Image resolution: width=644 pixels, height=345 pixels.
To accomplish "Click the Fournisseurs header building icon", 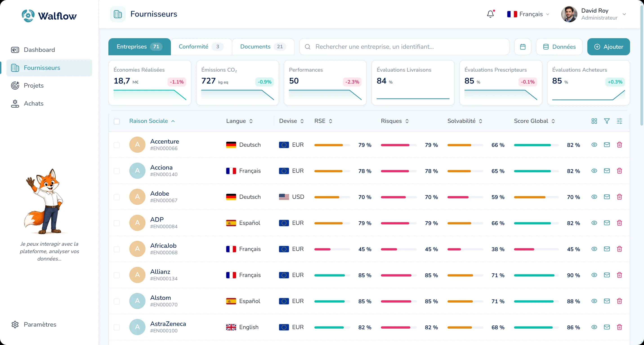I will [118, 14].
